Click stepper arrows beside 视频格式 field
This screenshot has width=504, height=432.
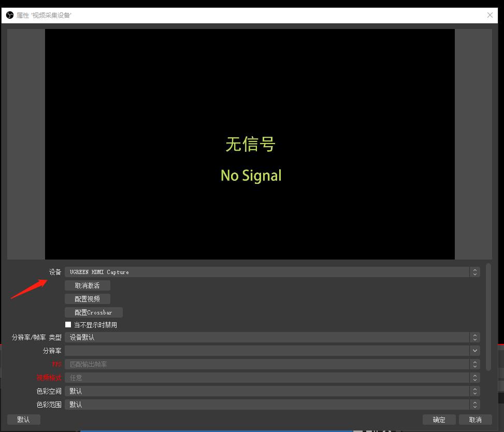coord(474,378)
